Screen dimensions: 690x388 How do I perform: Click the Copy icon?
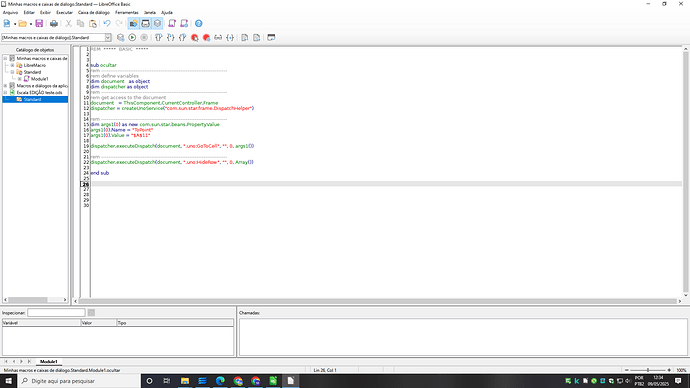coord(81,24)
